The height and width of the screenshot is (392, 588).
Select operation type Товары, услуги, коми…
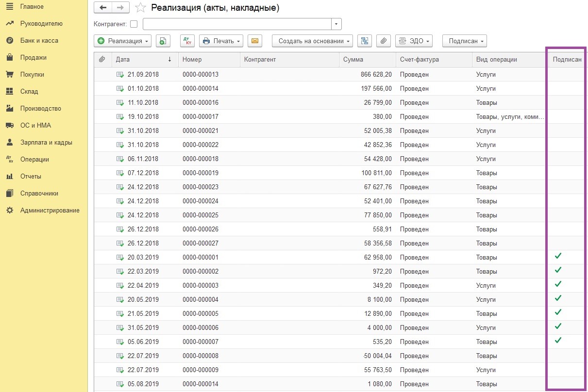click(510, 117)
